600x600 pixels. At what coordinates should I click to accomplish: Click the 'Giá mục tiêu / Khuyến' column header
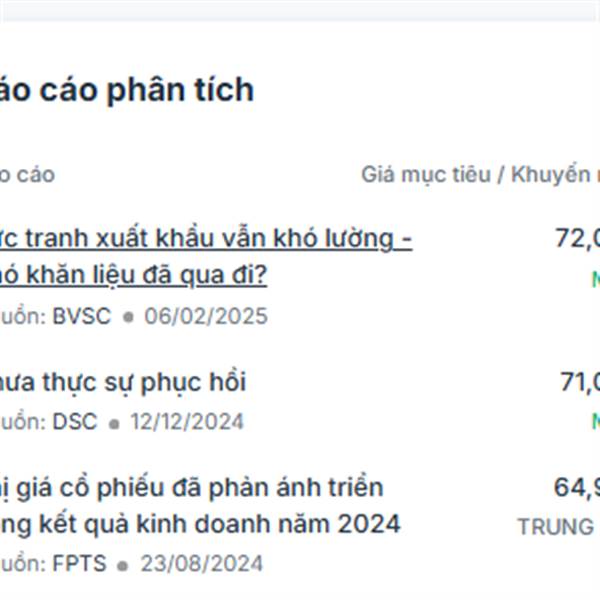pos(481,175)
